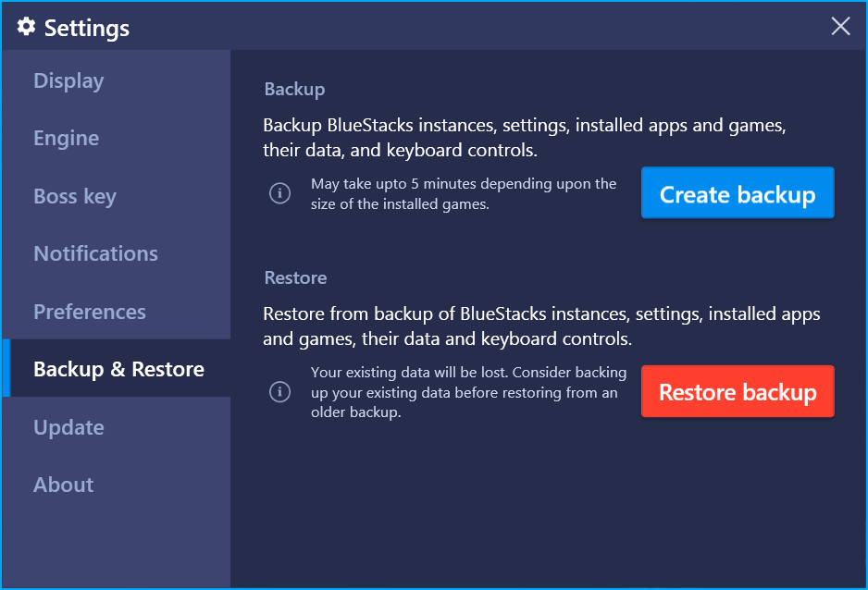This screenshot has width=868, height=590.
Task: Switch to the Engine tab
Action: pyautogui.click(x=117, y=138)
